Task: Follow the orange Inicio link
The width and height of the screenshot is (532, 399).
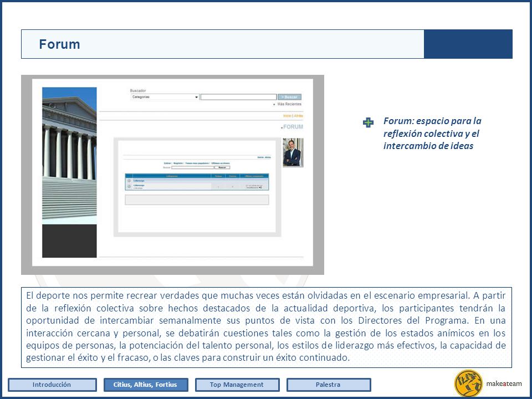Action: (x=287, y=116)
